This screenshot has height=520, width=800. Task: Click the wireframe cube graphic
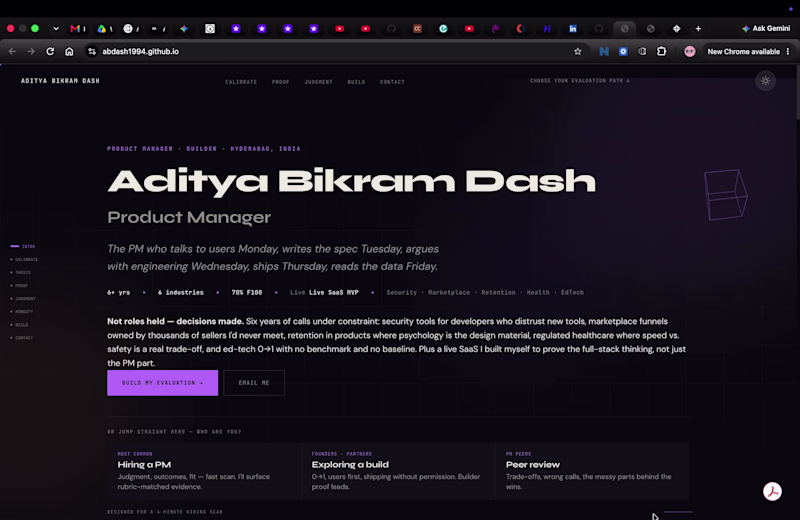(x=726, y=195)
